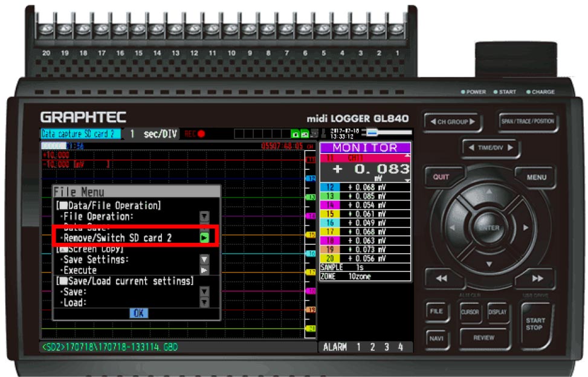Click the ZONE 10zone field
This screenshot has height=377, width=588.
(365, 276)
